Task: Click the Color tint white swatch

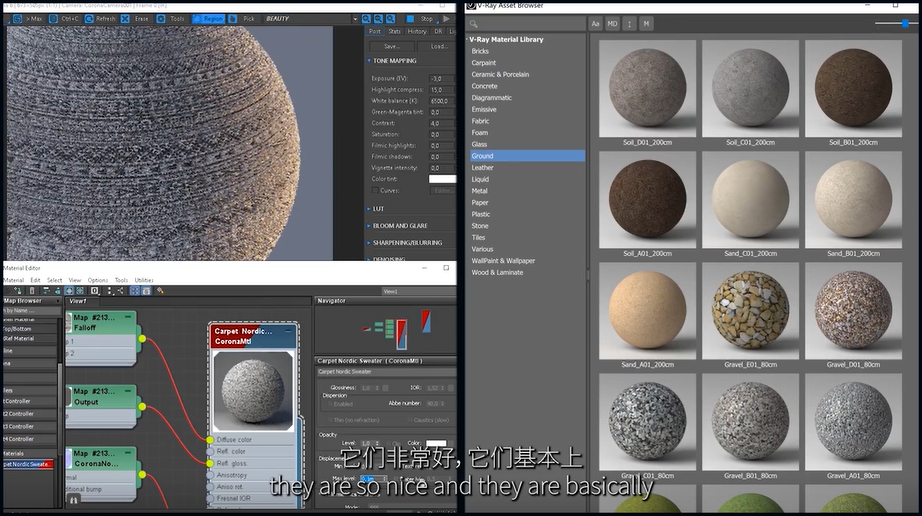Action: [x=442, y=179]
